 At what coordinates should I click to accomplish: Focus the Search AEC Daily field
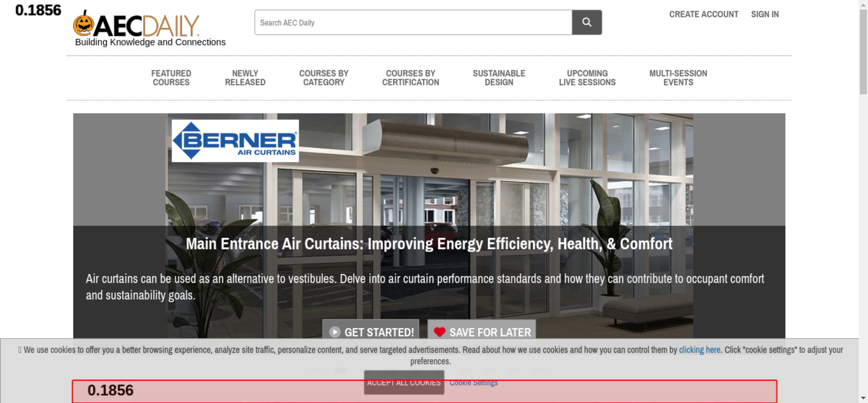[x=413, y=23]
